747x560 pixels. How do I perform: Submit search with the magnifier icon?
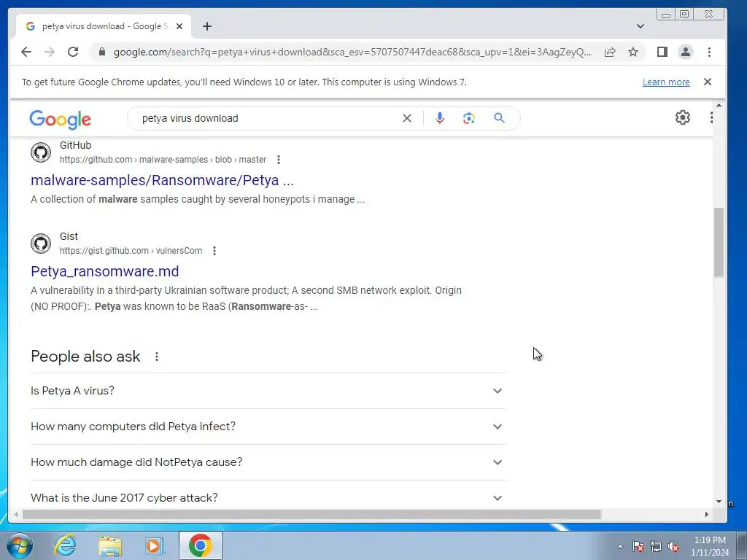tap(499, 118)
